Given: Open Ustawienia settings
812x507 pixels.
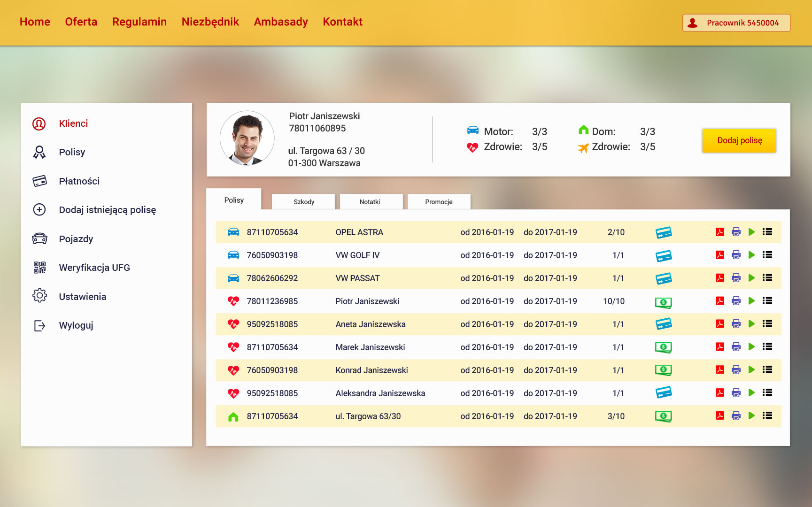Looking at the screenshot, I should 82,296.
